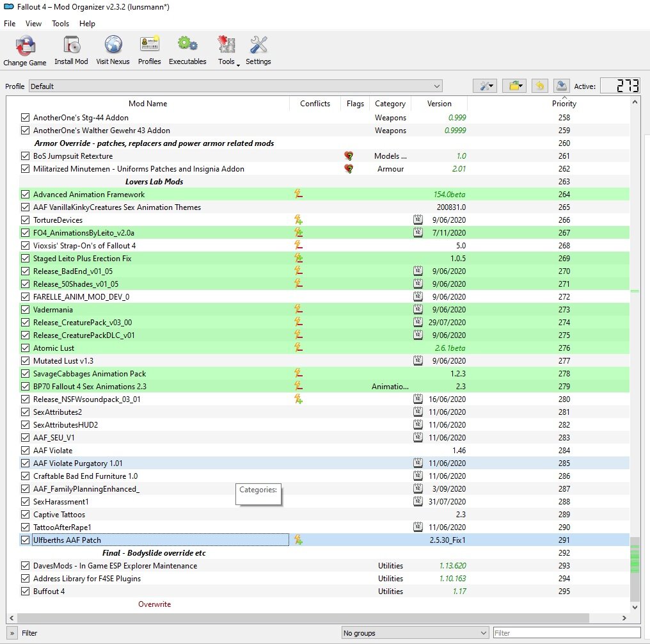Uncheck AnotherOne's Stg-44 Addon
Image resolution: width=650 pixels, height=644 pixels.
[26, 117]
